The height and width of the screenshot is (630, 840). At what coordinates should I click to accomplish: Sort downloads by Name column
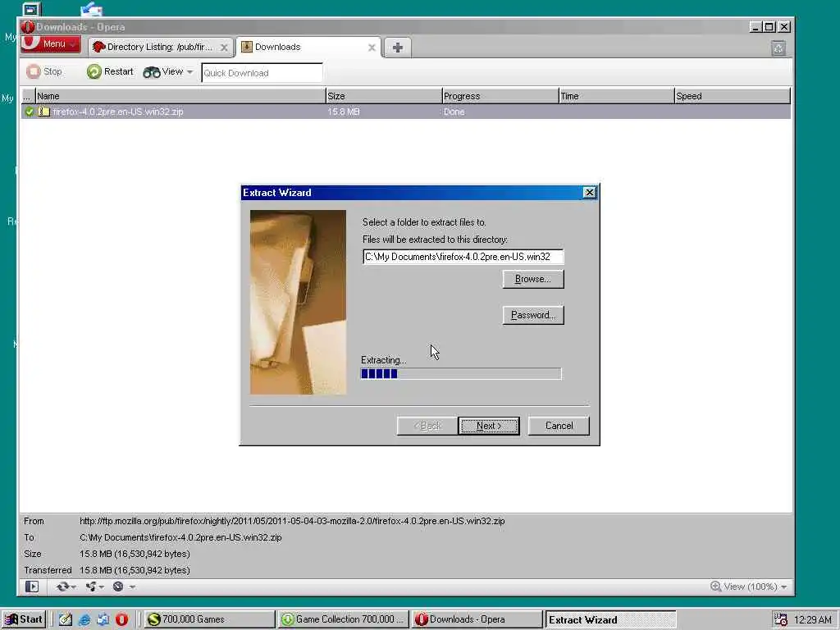(180, 97)
